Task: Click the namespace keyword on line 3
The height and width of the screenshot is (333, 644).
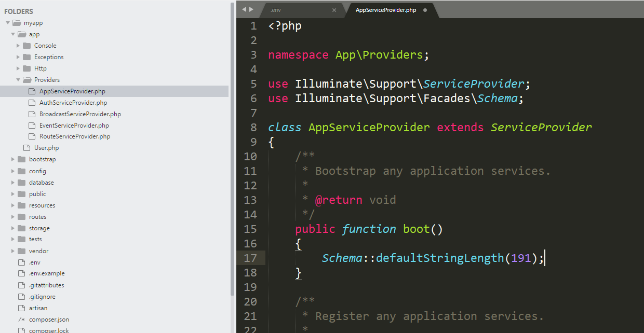Action: (x=299, y=55)
